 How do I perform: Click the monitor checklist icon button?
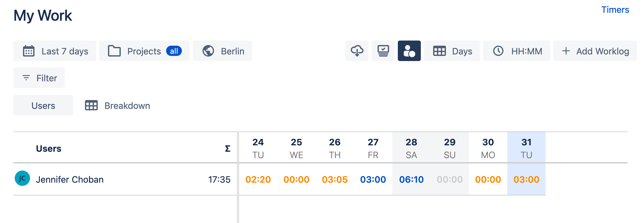click(x=383, y=51)
